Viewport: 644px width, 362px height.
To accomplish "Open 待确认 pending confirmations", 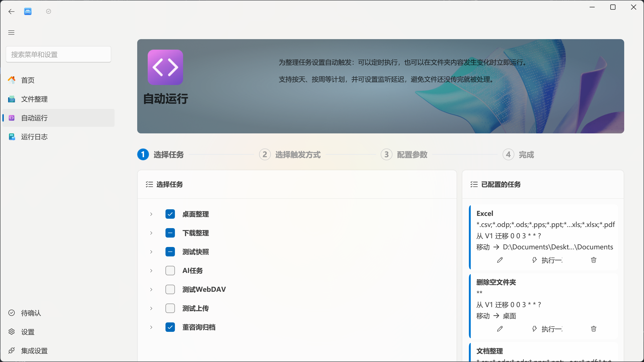I will tap(58, 313).
